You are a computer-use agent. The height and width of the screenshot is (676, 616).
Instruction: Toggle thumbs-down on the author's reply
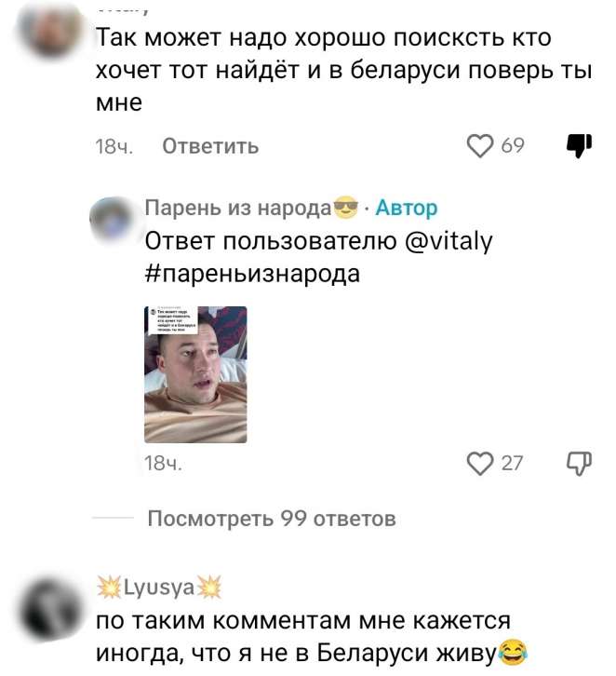pos(579,464)
